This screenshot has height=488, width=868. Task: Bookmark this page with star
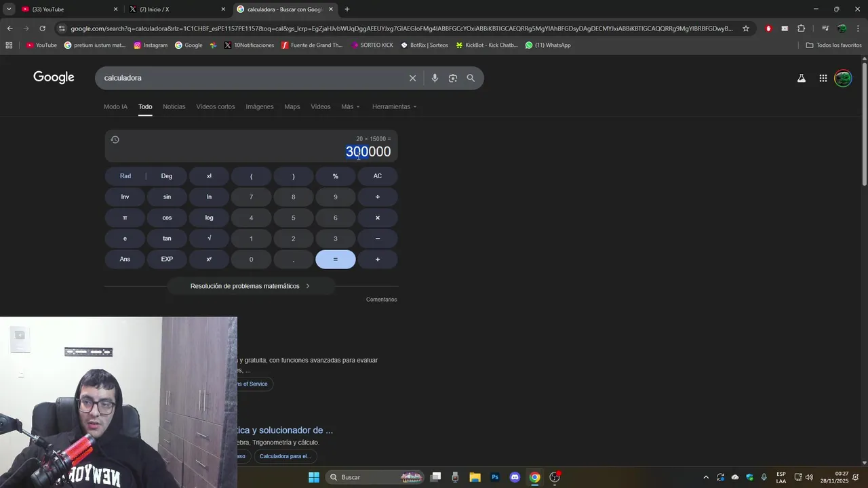pyautogui.click(x=746, y=28)
